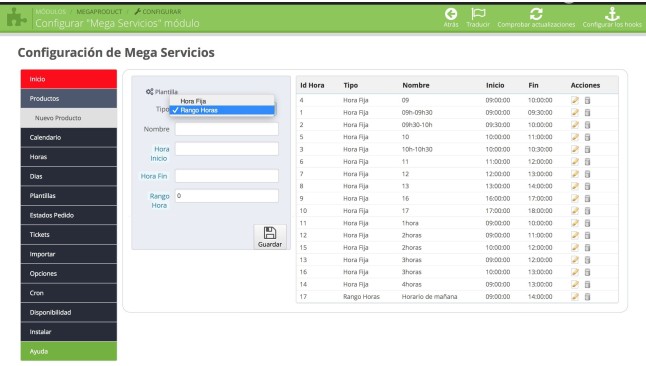Edit the 10h-10h30 hour row

pyautogui.click(x=575, y=149)
